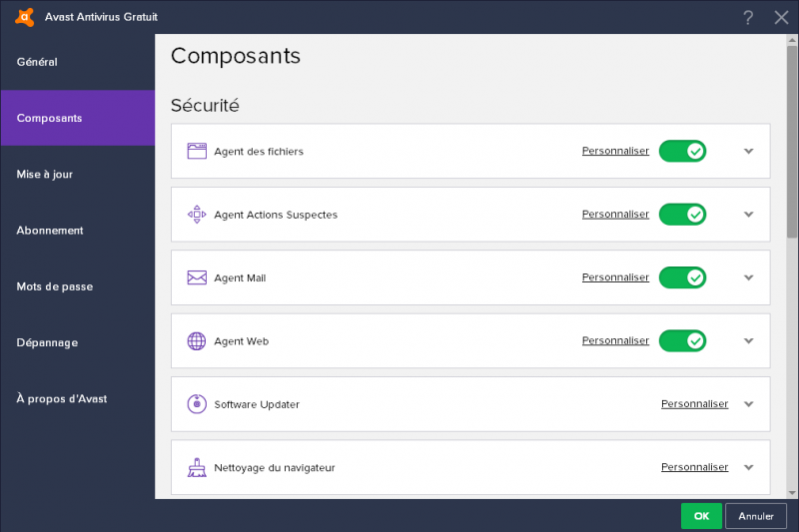The height and width of the screenshot is (532, 799).
Task: Expand the Software Updater details chevron
Action: tap(748, 404)
